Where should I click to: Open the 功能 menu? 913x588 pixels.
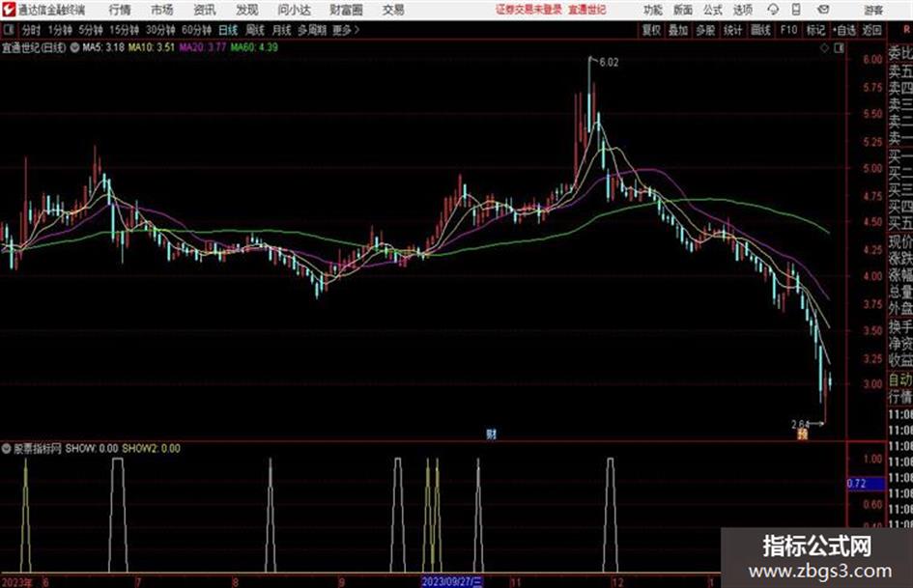[653, 10]
